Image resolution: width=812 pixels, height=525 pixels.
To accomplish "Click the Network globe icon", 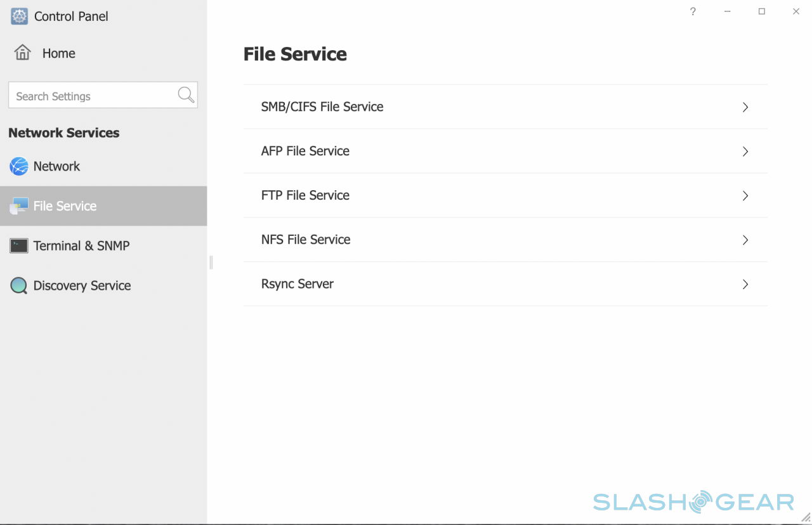I will (19, 166).
